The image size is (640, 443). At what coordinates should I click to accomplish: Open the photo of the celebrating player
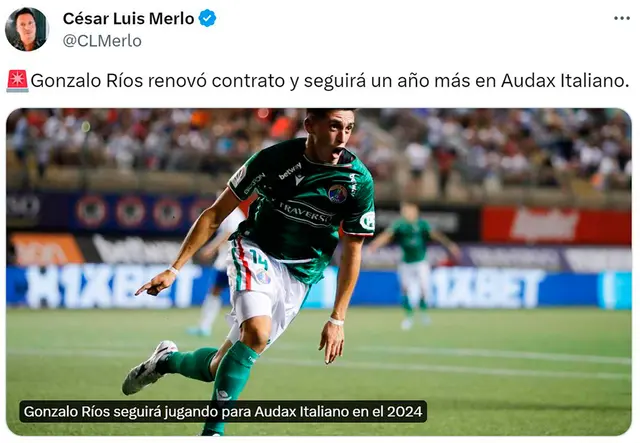pyautogui.click(x=319, y=272)
